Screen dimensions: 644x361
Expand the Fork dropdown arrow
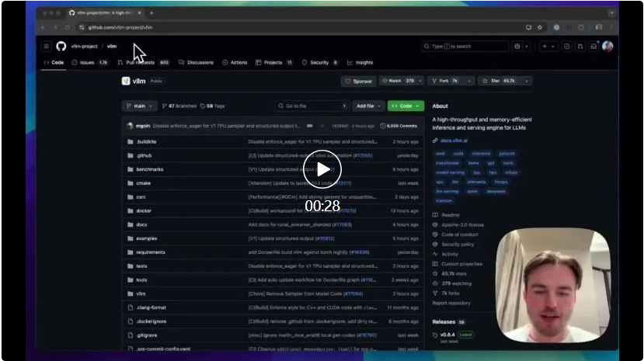(x=469, y=81)
